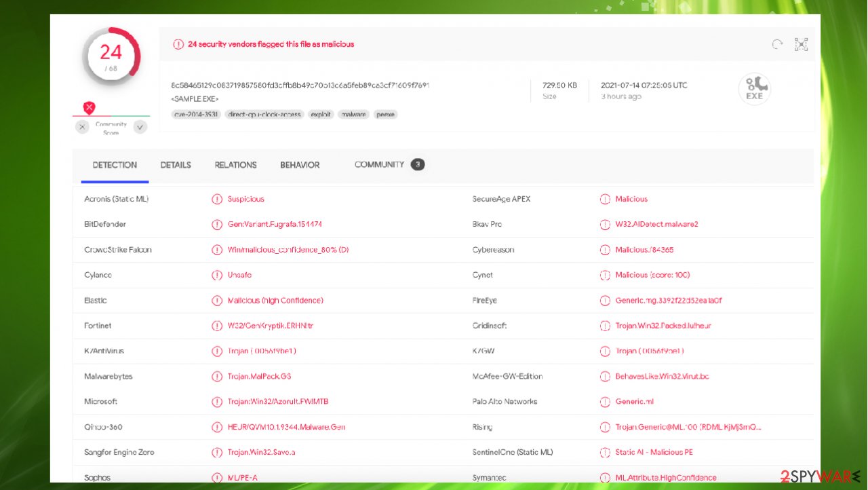Click Generic.mg.3392f22d52ea1a0f detection name

click(669, 301)
